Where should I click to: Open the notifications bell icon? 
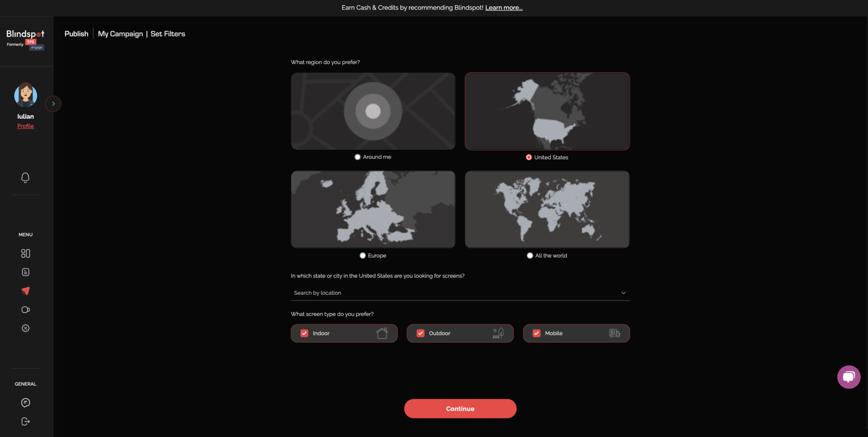25,177
